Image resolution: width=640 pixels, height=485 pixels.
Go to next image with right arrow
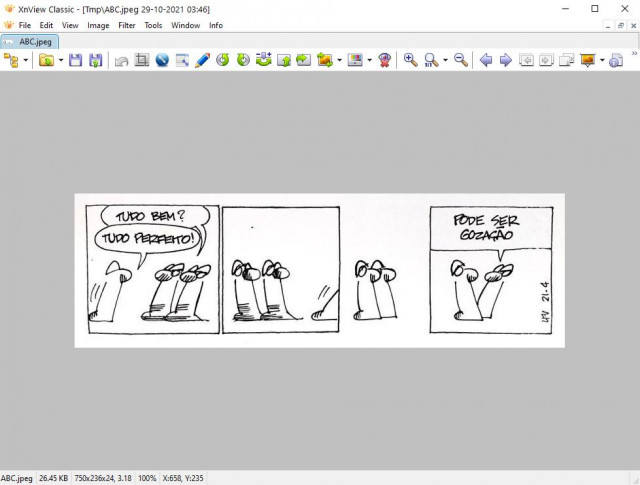coord(506,60)
